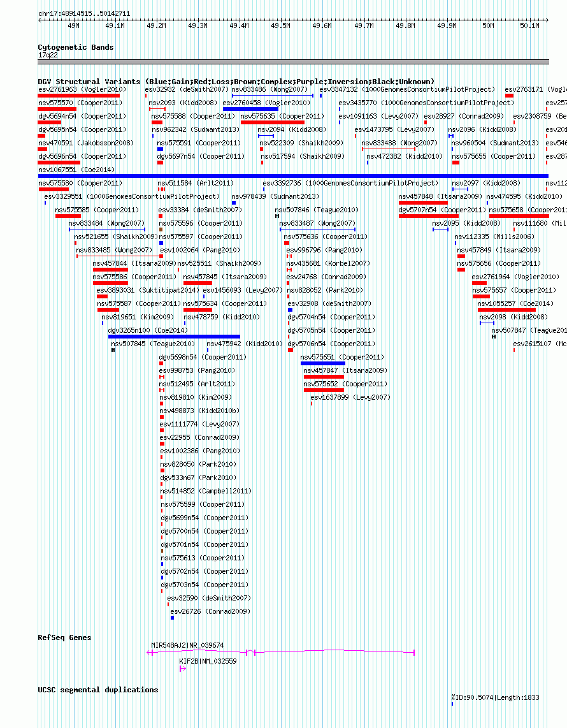Open esv1002386 (Pang2010) variant label
567x728 pixels.
tap(201, 451)
